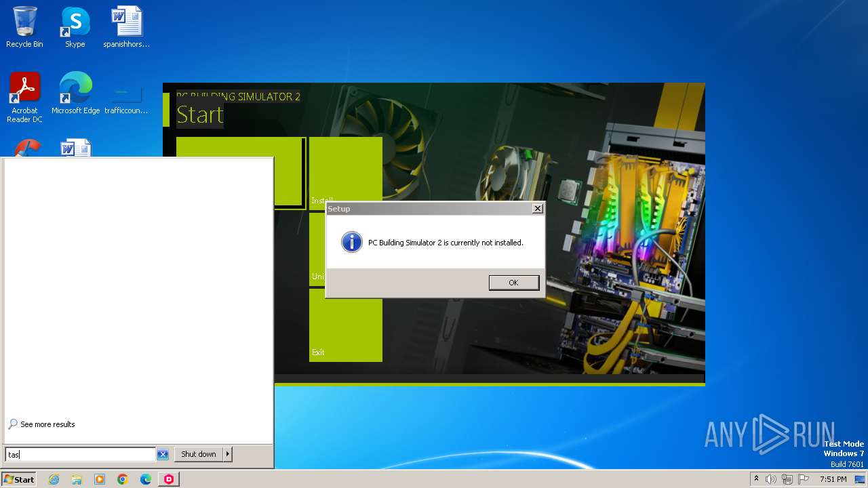
Task: Expand the Shut down options arrow
Action: coord(228,454)
